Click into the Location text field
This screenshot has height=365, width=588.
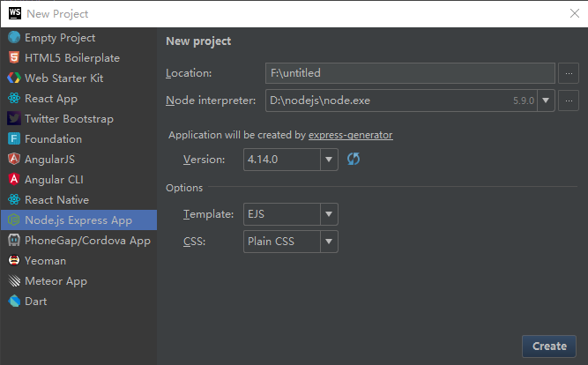[410, 73]
